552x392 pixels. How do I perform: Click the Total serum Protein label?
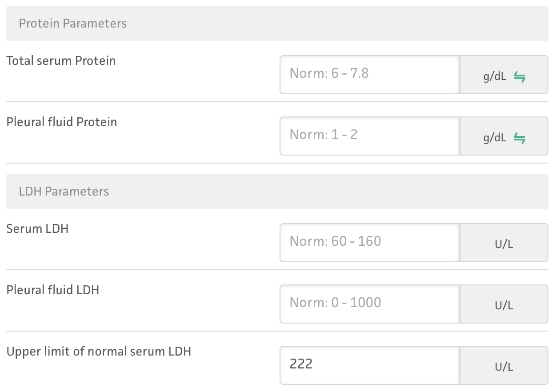(x=61, y=61)
